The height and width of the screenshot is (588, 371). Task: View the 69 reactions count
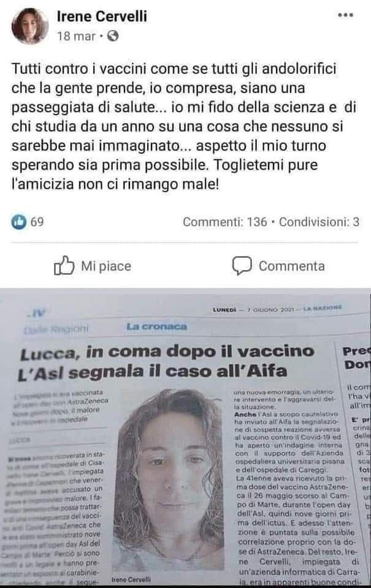coord(37,222)
